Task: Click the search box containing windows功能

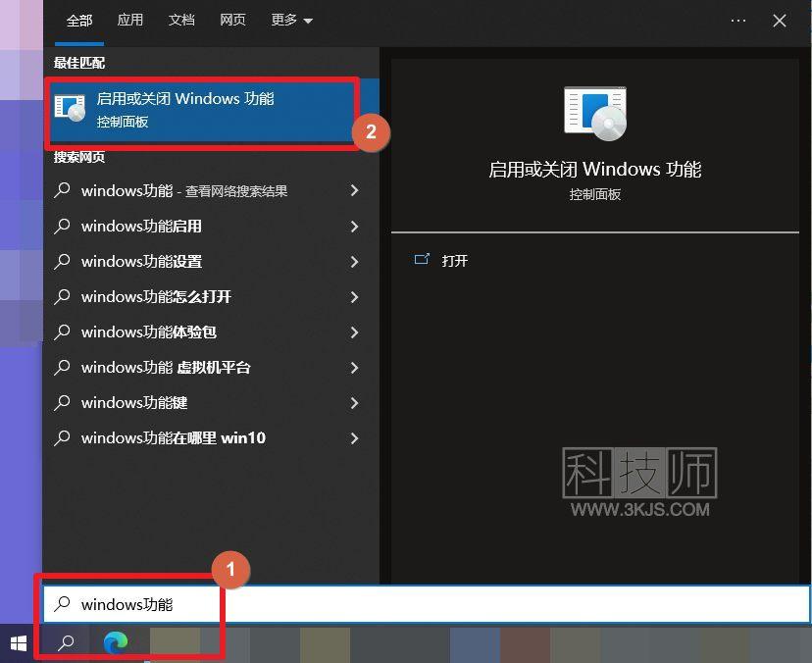Action: [x=427, y=604]
